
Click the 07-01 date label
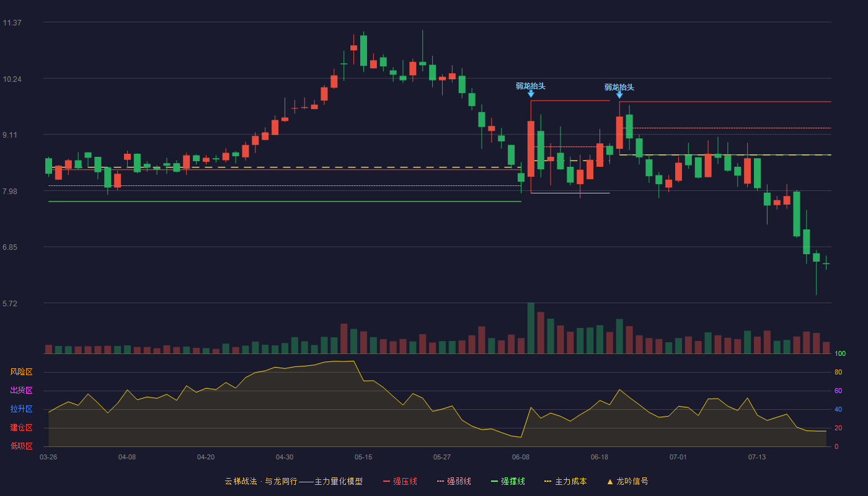[678, 457]
